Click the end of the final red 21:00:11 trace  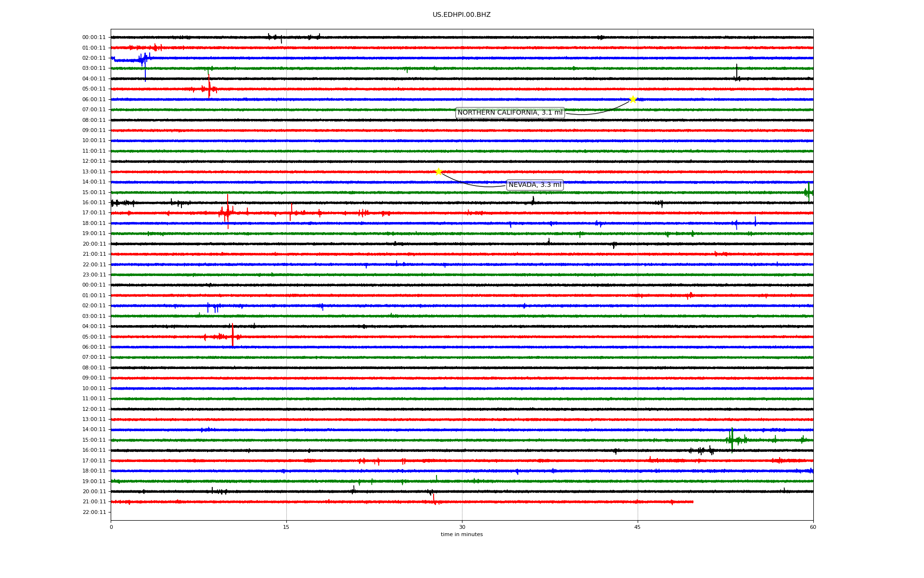[693, 502]
